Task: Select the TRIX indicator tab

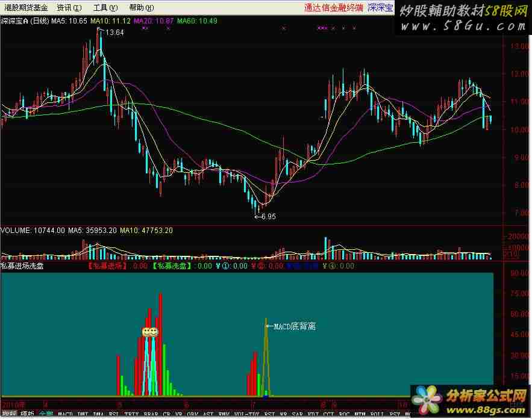Action: 131,414
